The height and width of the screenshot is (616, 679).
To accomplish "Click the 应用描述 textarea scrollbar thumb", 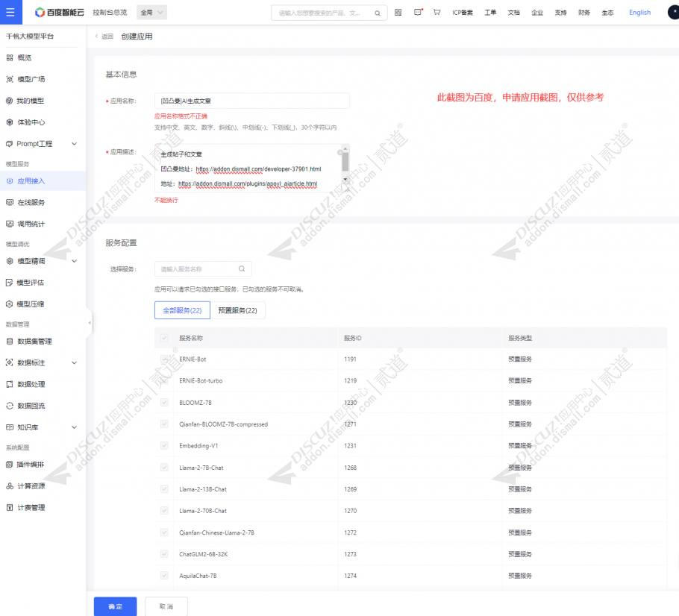I will pos(345,163).
